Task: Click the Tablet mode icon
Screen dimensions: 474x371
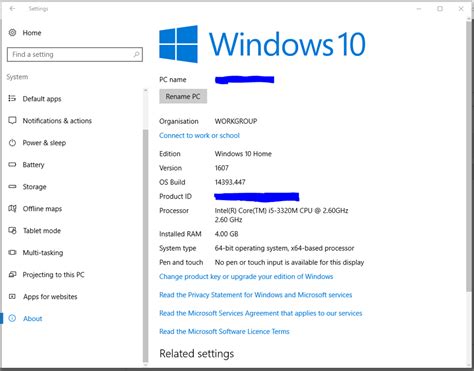Action: click(x=12, y=230)
